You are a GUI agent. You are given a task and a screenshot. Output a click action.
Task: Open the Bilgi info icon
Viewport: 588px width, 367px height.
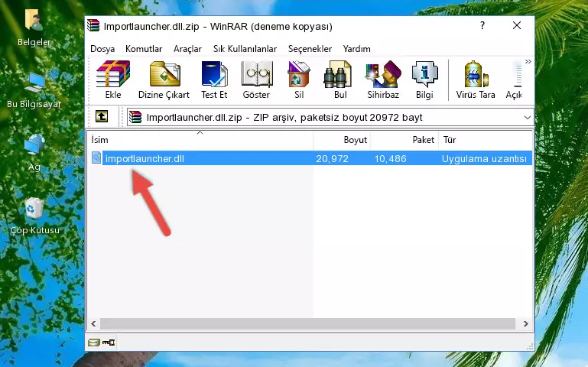click(x=424, y=74)
